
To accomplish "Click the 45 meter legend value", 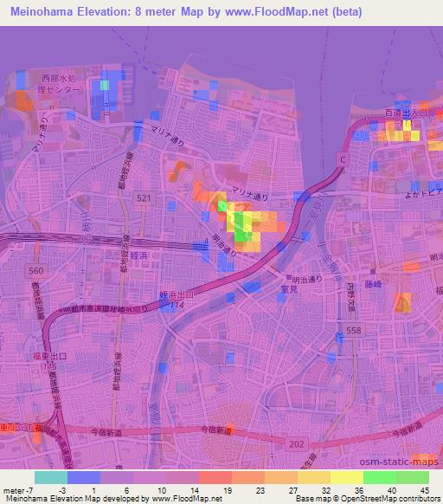I will coord(424,490).
